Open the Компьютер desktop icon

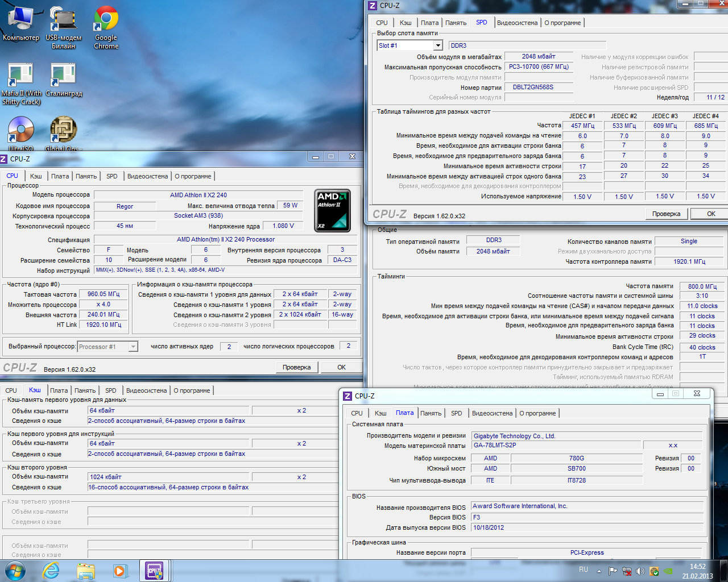coord(20,18)
